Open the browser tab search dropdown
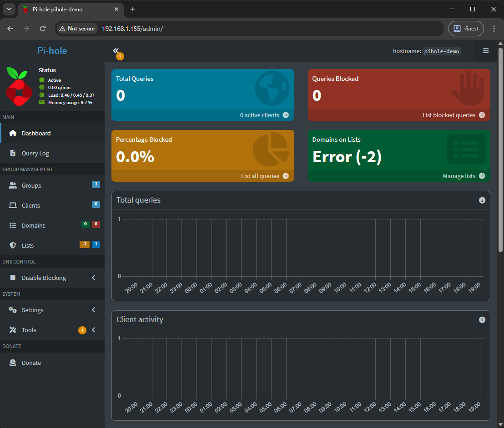 coord(9,9)
